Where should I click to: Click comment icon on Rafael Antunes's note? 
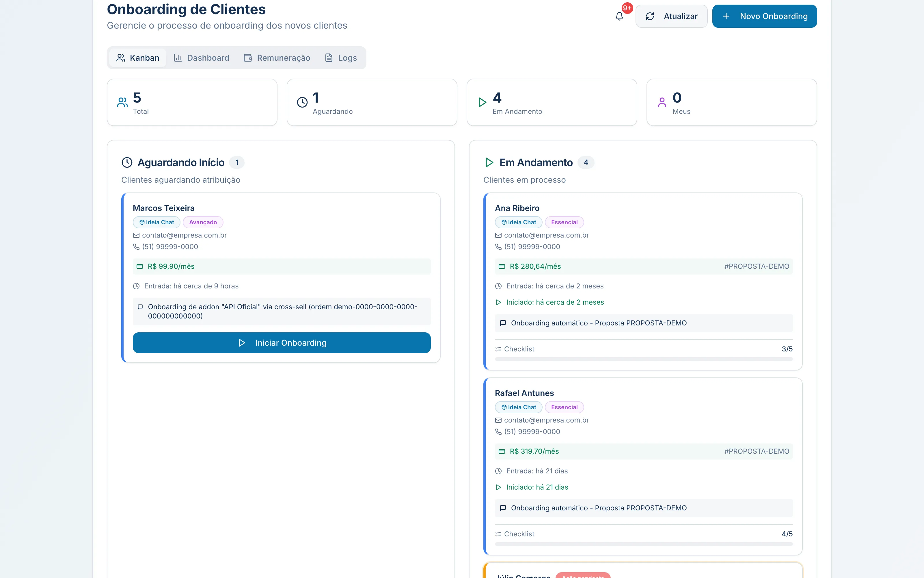503,508
